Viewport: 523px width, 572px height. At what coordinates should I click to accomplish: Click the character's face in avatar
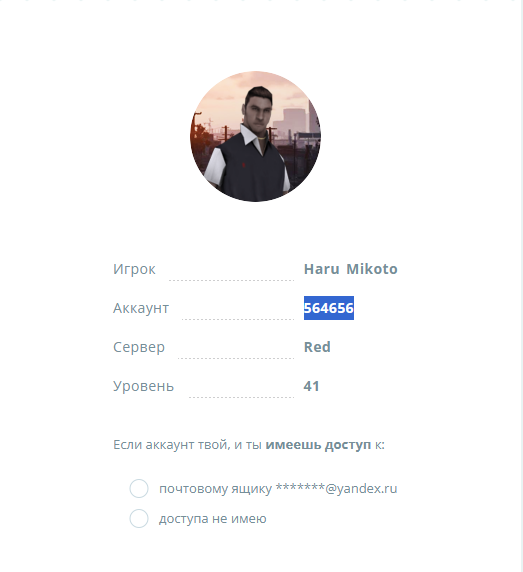pyautogui.click(x=259, y=112)
